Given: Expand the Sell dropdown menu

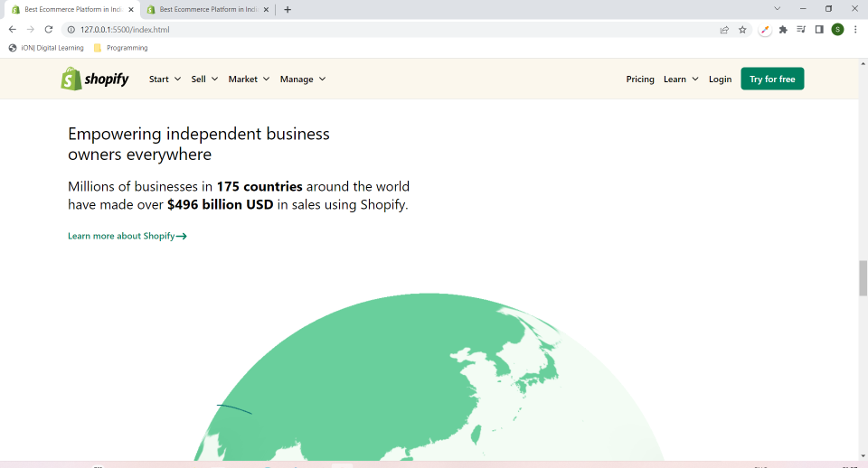Looking at the screenshot, I should coord(204,80).
